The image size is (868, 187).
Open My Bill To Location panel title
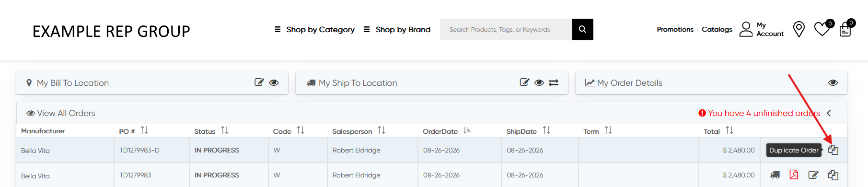[x=73, y=83]
